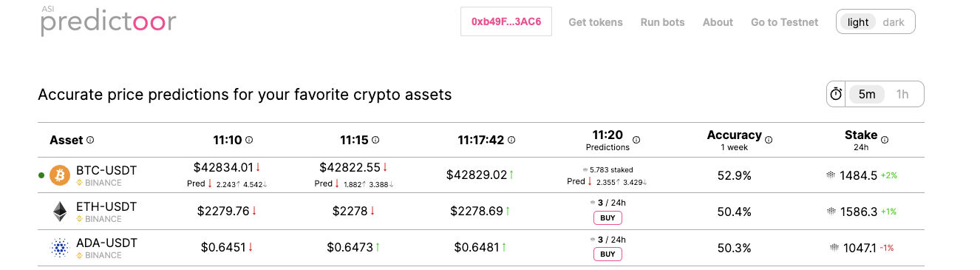The image size is (980, 270).
Task: Open info tooltip next to Asset header
Action: point(90,140)
